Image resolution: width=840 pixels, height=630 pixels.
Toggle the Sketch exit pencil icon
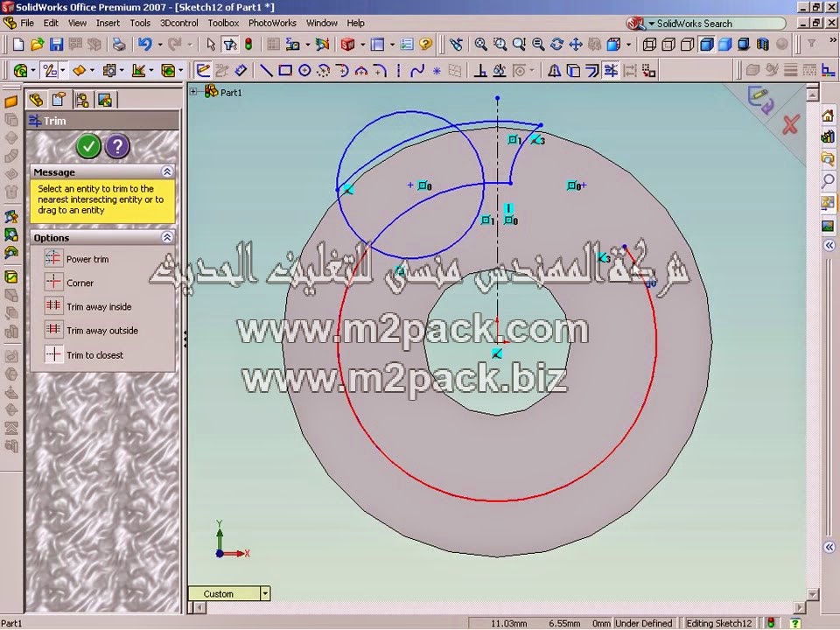click(x=203, y=70)
